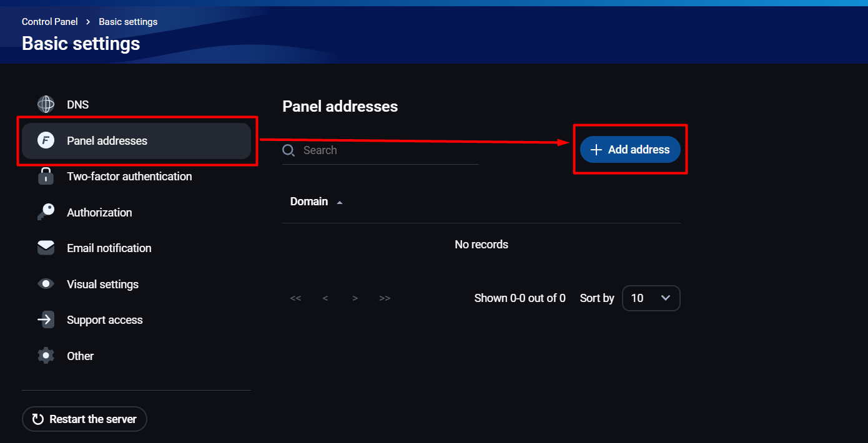Click the Panel addresses F icon
The width and height of the screenshot is (868, 443).
[46, 140]
